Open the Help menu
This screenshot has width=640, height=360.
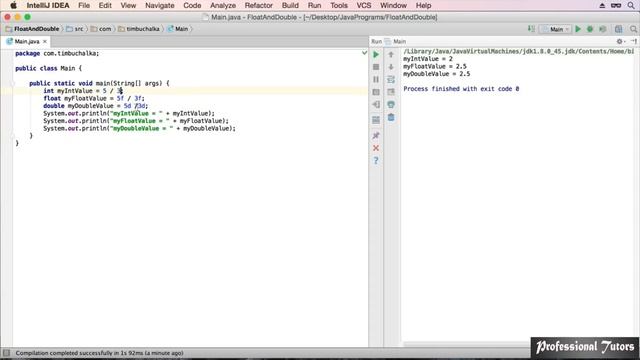click(x=423, y=5)
